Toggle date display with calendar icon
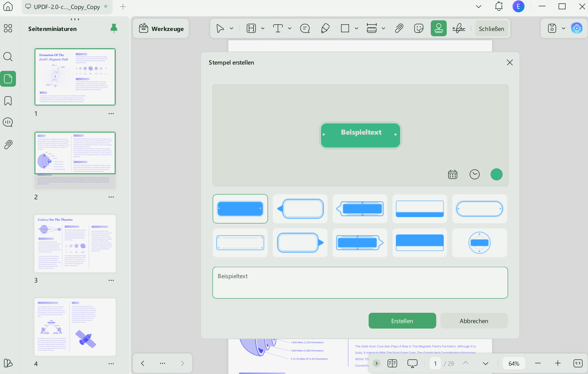This screenshot has height=374, width=588. click(453, 174)
